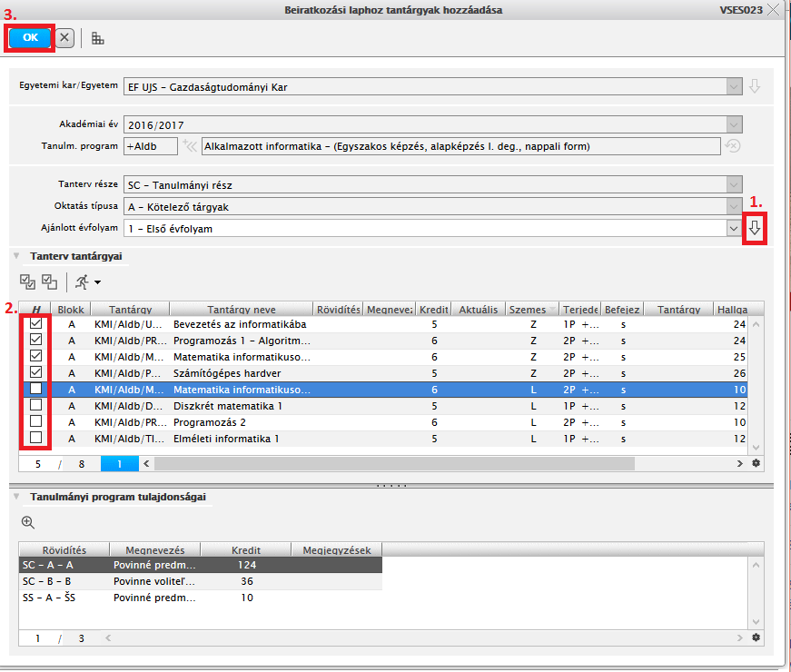Click the running man actions icon
The height and width of the screenshot is (672, 791).
82,282
